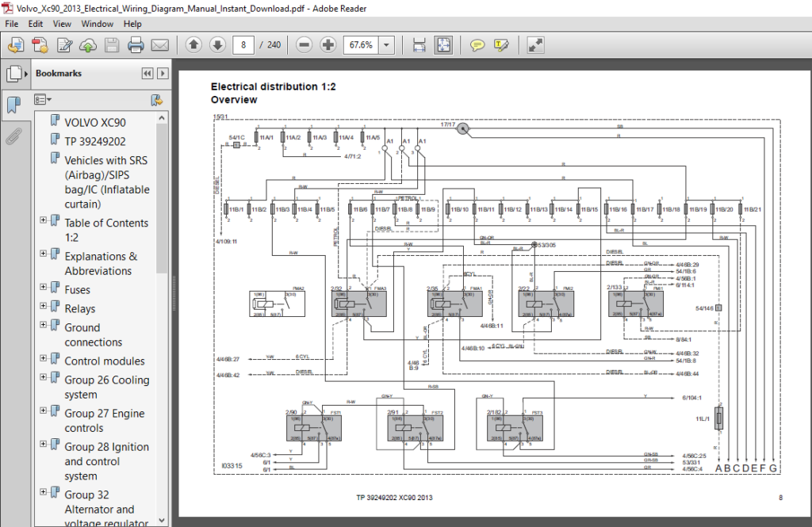Jump to the Fuses bookmark

(77, 290)
